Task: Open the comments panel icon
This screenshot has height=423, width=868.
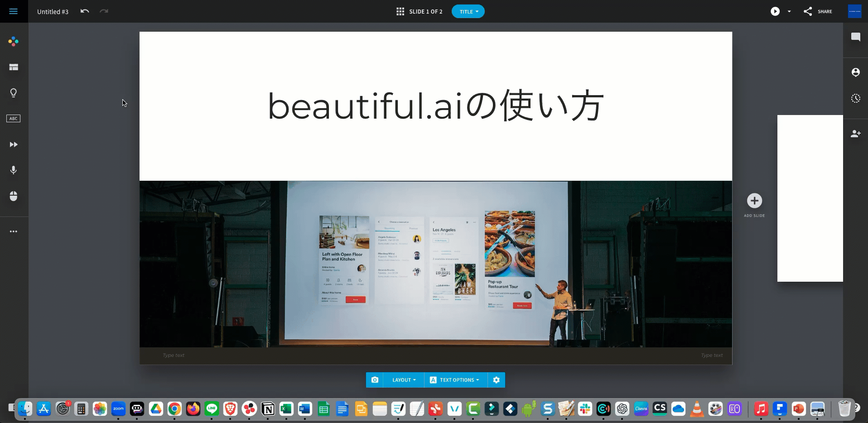Action: click(x=855, y=37)
